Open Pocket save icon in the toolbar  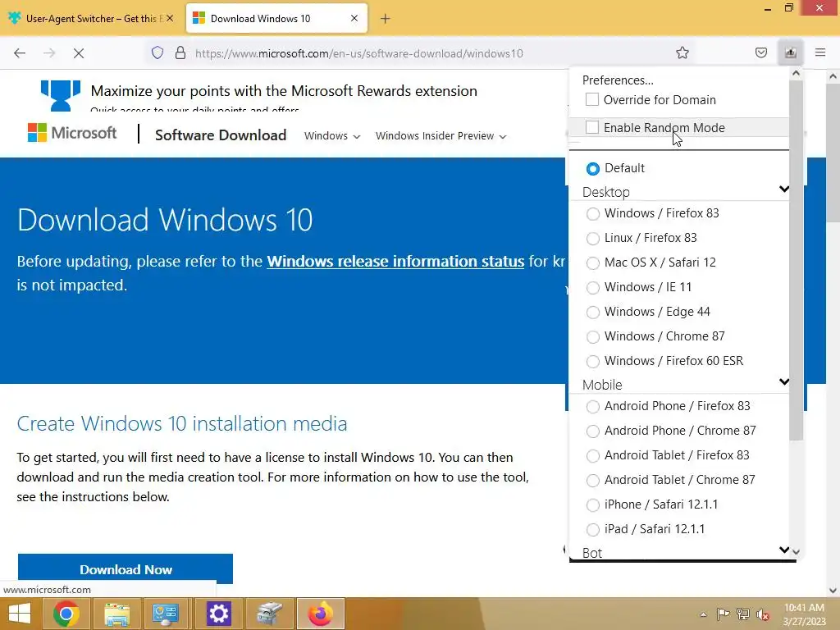coord(760,53)
